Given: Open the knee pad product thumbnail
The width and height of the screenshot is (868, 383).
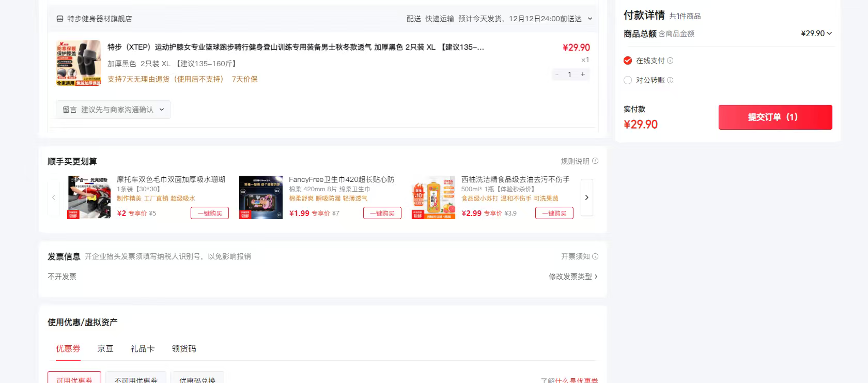Looking at the screenshot, I should pos(79,63).
